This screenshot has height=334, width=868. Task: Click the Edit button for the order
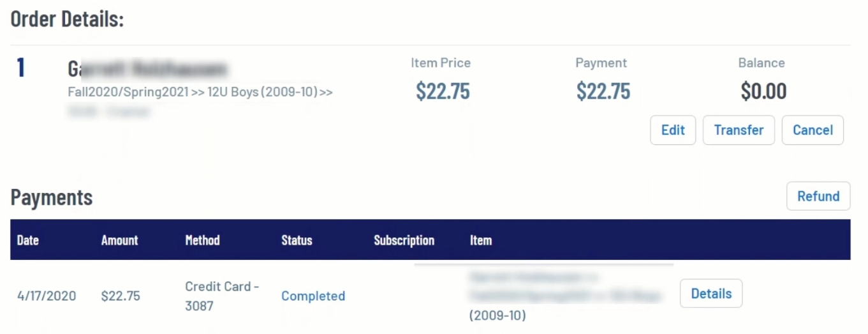673,130
